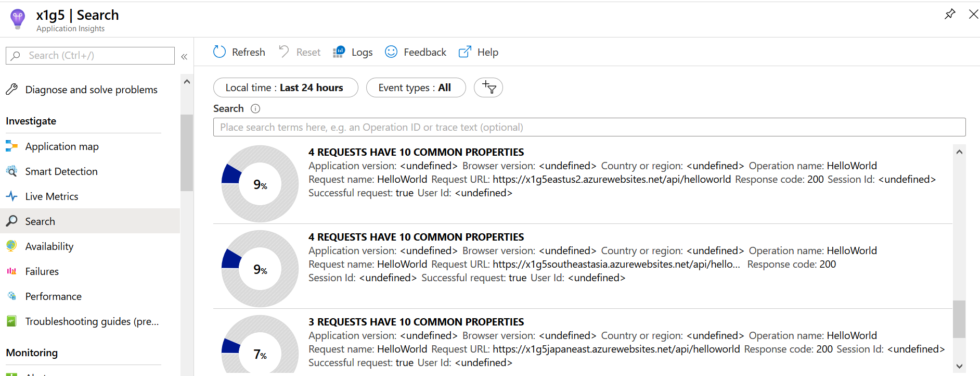Open the Event types All filter
Image resolution: width=980 pixels, height=376 pixels.
coord(416,87)
